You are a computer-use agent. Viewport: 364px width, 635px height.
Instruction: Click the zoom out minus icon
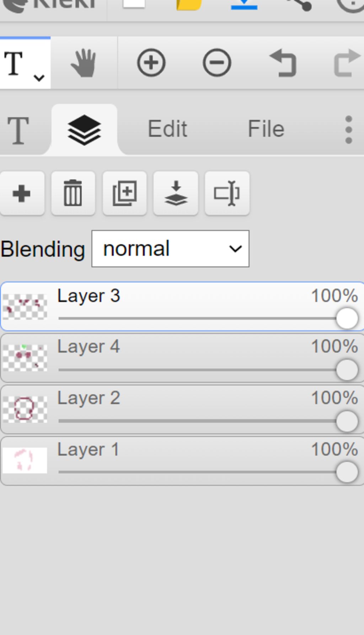point(217,63)
